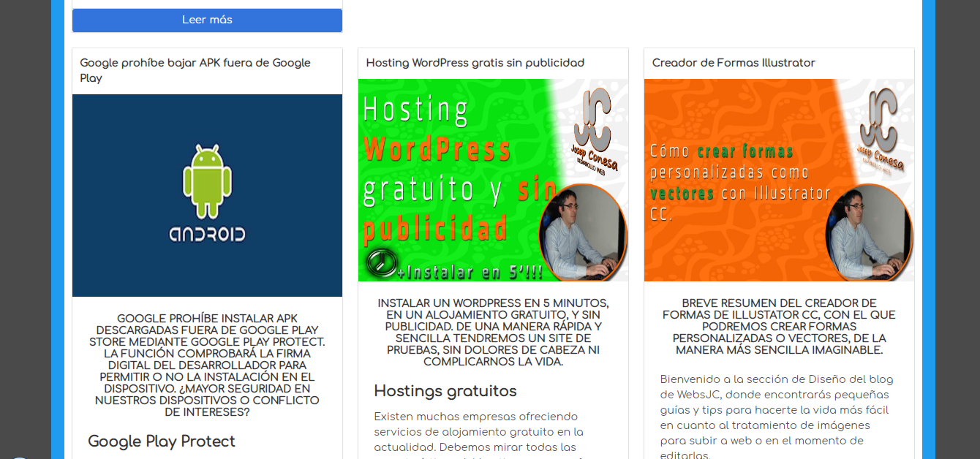Click the white ANDROID wordmark logo
The image size is (980, 459).
tap(207, 234)
